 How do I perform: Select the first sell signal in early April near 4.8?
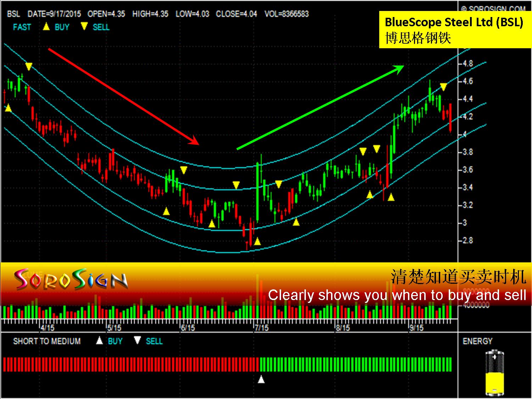tap(29, 66)
